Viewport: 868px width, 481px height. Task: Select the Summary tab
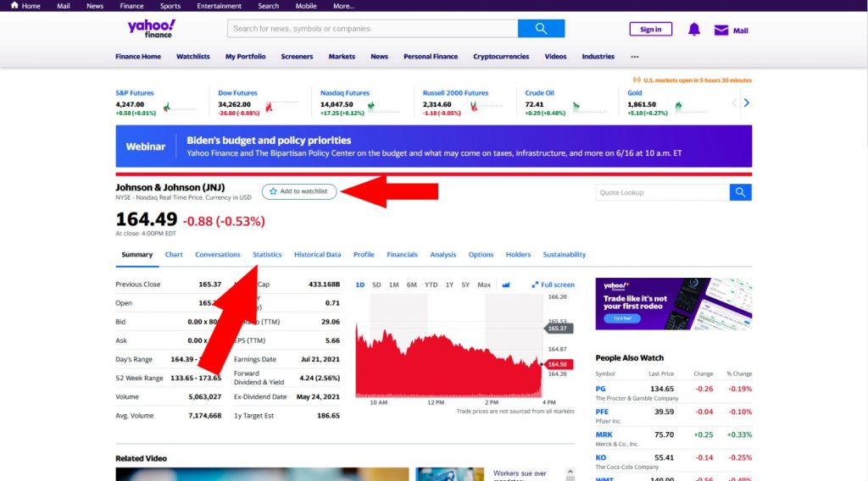pyautogui.click(x=136, y=254)
